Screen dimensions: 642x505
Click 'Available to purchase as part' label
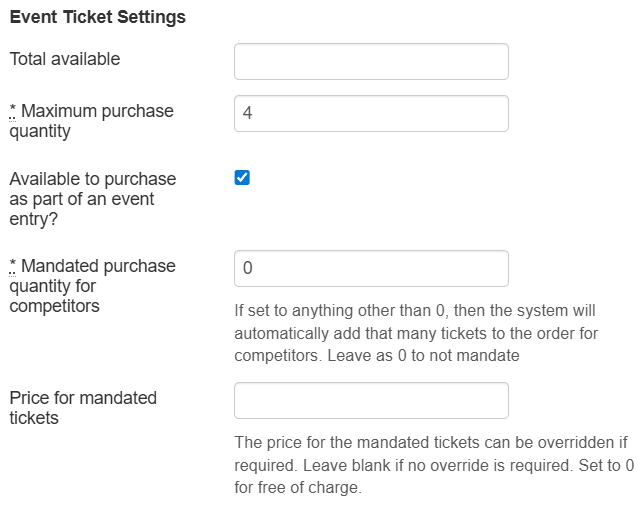coord(93,199)
